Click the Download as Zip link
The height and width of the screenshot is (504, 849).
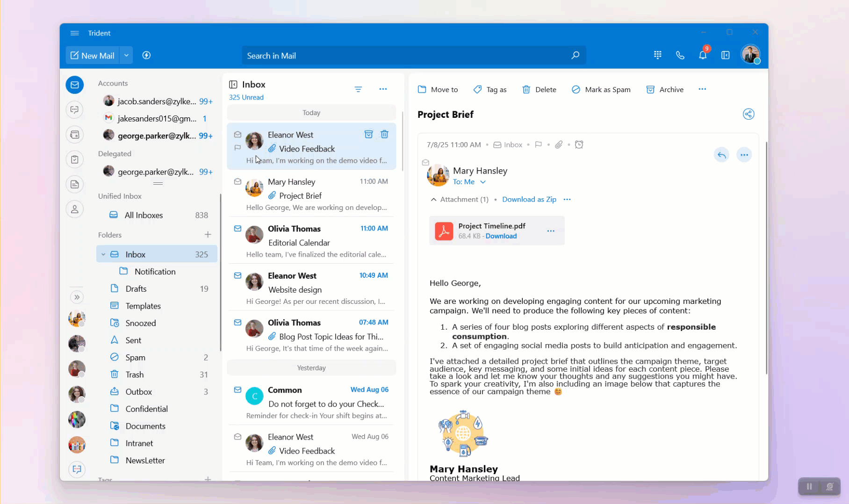point(529,199)
